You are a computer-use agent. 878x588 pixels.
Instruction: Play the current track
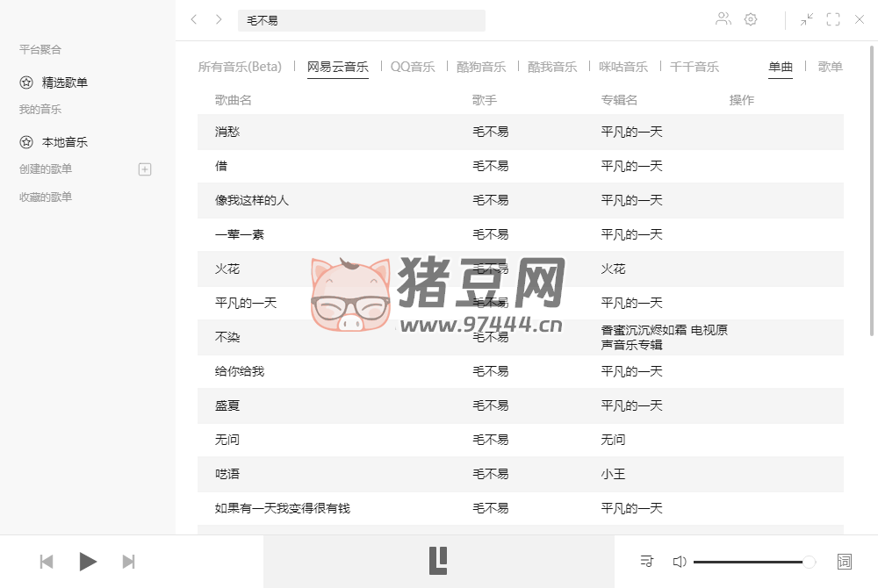tap(88, 562)
